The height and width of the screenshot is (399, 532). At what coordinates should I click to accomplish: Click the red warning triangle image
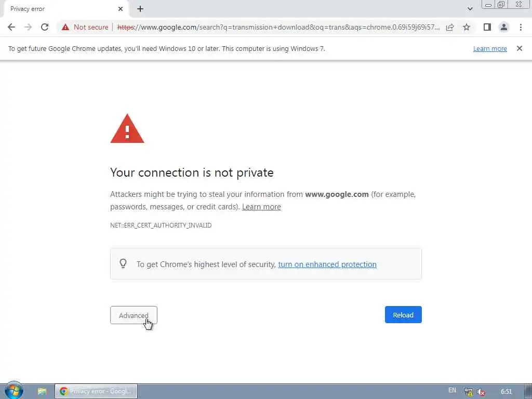pyautogui.click(x=127, y=129)
